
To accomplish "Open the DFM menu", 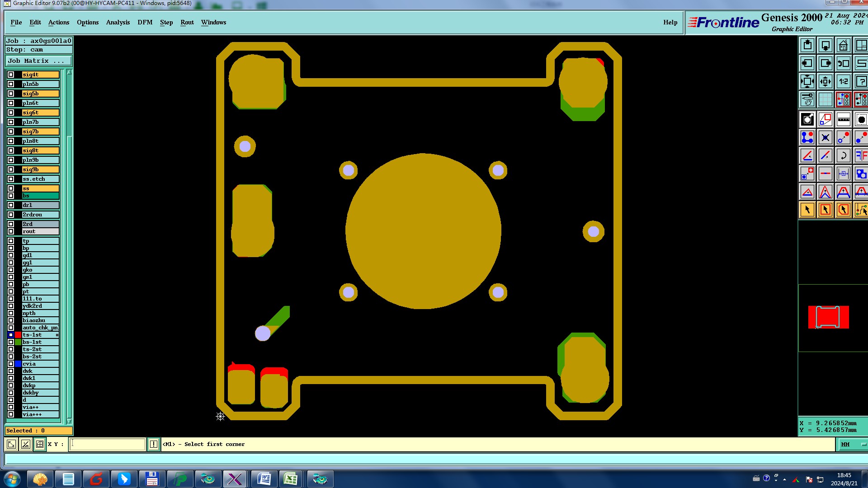I will (x=145, y=22).
